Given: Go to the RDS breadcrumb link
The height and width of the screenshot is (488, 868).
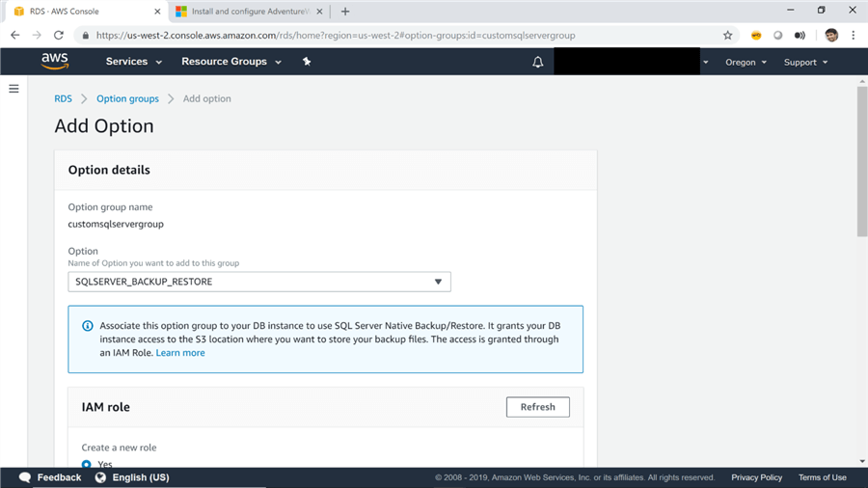Looking at the screenshot, I should tap(63, 98).
